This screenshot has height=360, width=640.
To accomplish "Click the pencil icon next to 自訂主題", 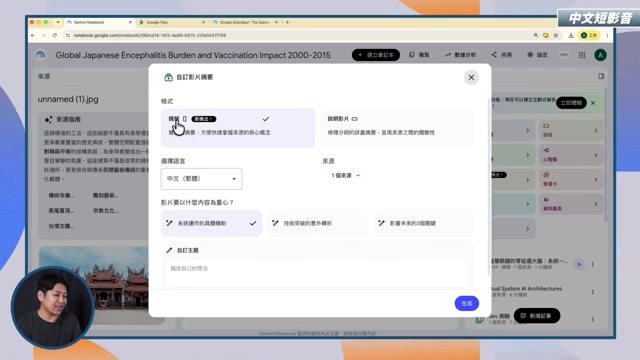I will click(x=169, y=250).
